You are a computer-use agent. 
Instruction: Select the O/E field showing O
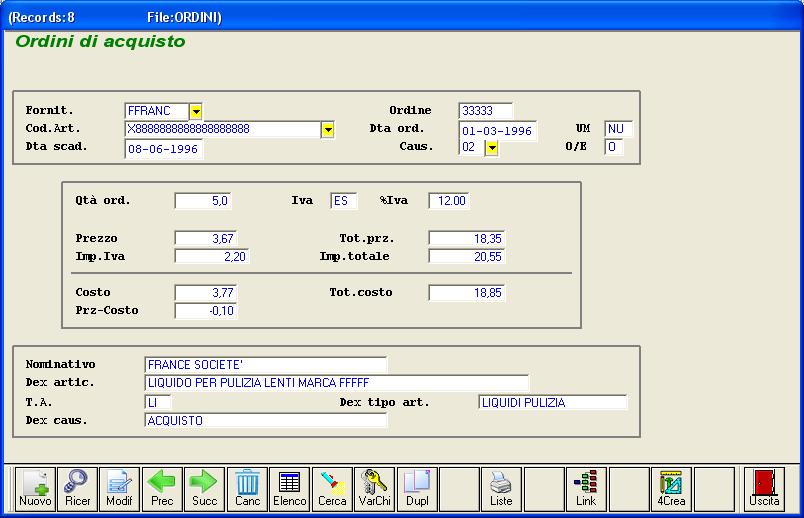[x=614, y=147]
